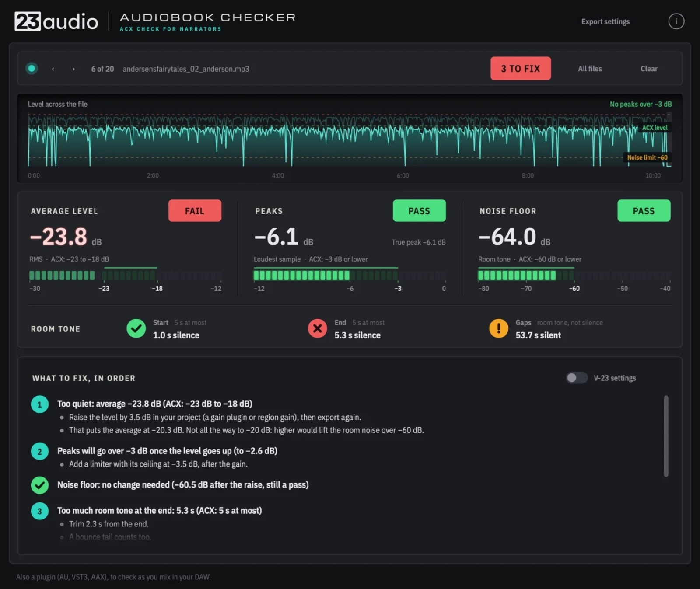Click the Noise limit -60 label
Screen dimensions: 700x589
647,157
